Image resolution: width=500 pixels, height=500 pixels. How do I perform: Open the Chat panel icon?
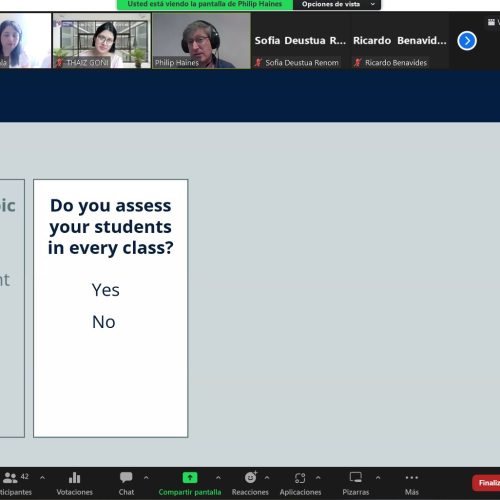(126, 478)
